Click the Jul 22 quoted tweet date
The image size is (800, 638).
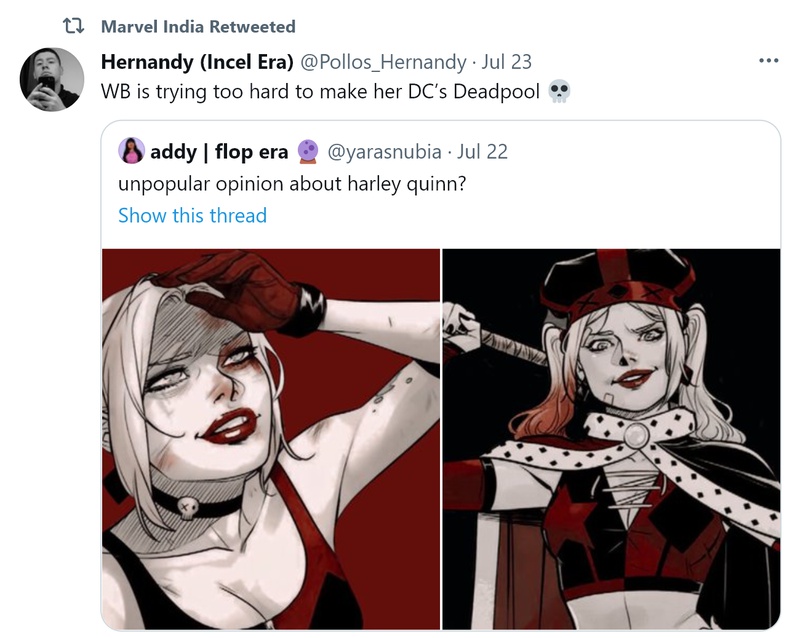tap(482, 152)
